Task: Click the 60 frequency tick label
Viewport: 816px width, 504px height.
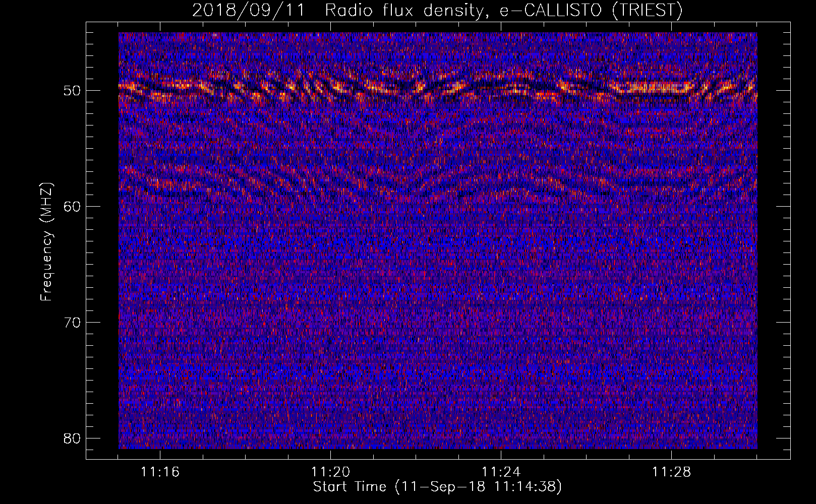Action: click(72, 206)
